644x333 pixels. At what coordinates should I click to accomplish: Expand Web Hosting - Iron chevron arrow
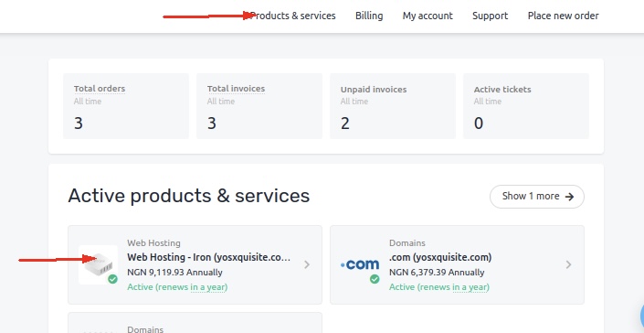point(307,264)
